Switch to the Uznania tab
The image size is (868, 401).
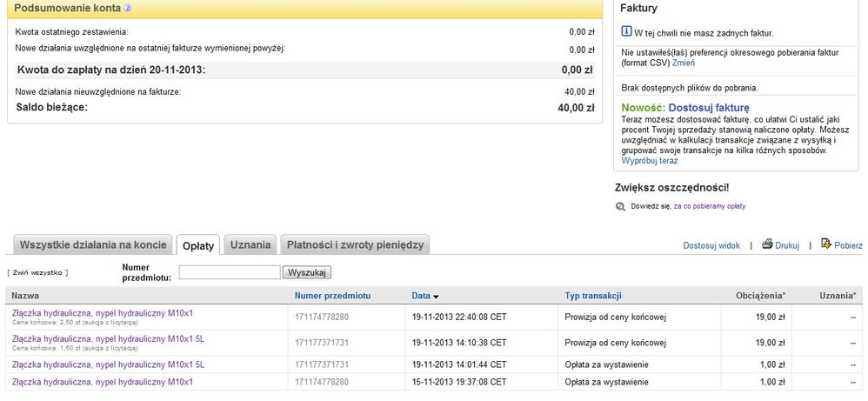coord(250,245)
